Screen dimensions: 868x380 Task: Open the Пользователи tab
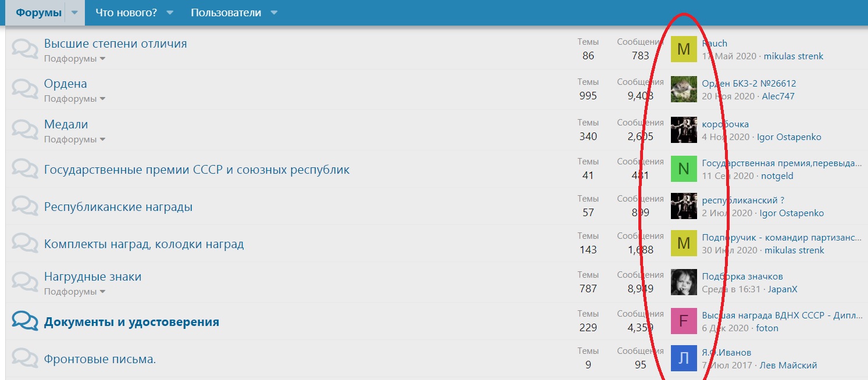(x=226, y=13)
